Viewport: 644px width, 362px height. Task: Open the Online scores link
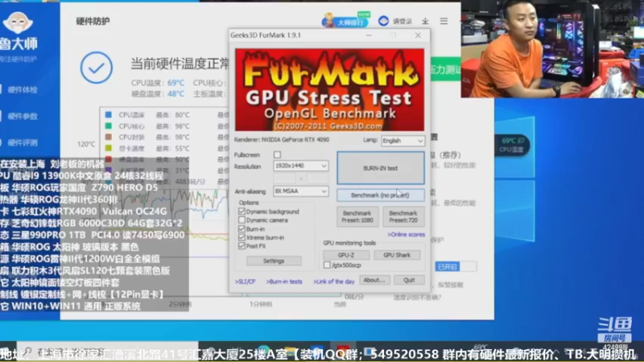[x=407, y=234]
